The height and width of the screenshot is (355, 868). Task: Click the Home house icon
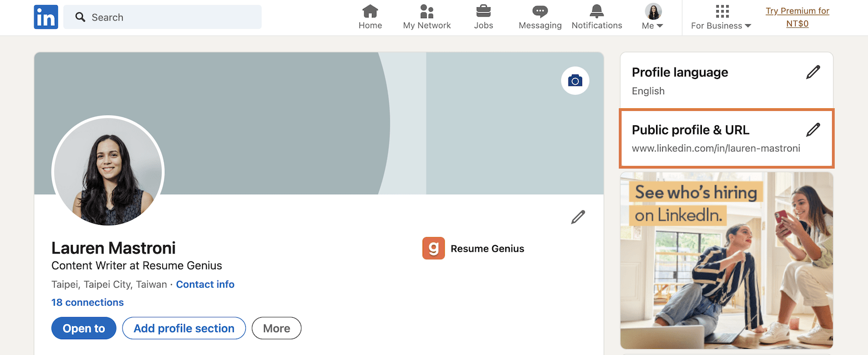(370, 11)
